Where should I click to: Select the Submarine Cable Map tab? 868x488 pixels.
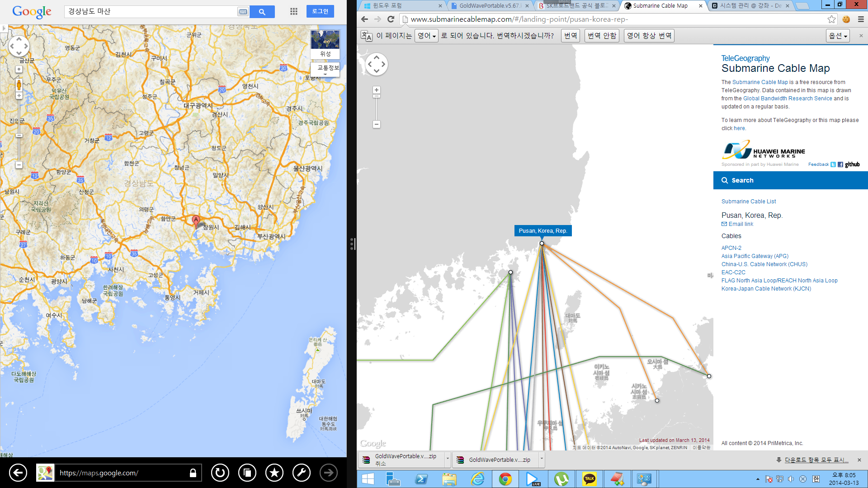661,6
